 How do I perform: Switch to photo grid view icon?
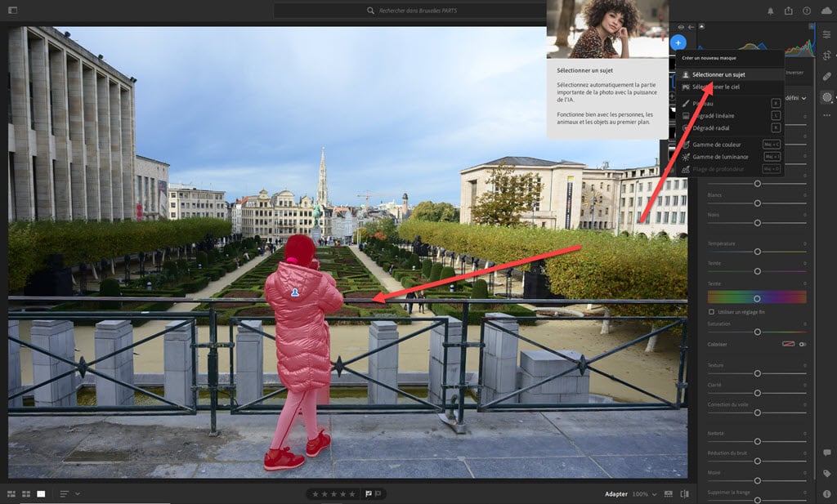pyautogui.click(x=11, y=494)
